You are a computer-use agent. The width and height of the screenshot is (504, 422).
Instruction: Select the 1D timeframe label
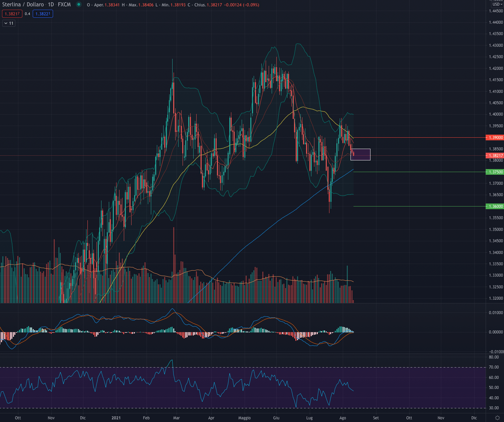click(50, 4)
